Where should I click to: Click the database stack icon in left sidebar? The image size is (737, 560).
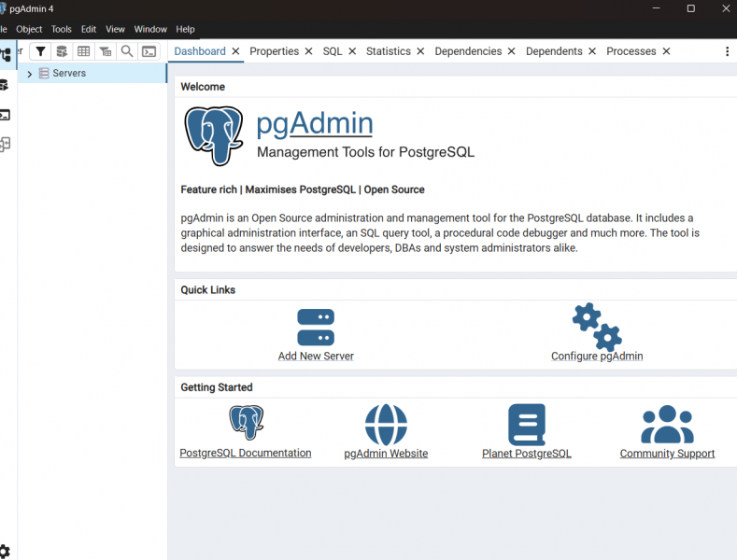point(4,85)
